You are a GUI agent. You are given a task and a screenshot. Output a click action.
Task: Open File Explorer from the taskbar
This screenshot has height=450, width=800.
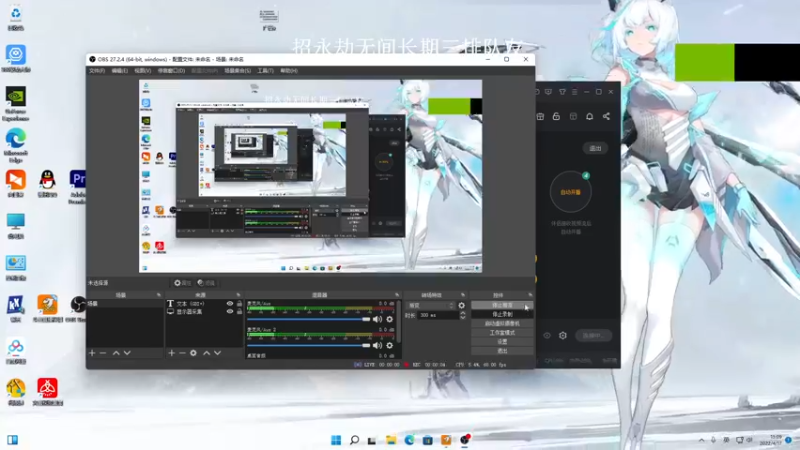391,440
